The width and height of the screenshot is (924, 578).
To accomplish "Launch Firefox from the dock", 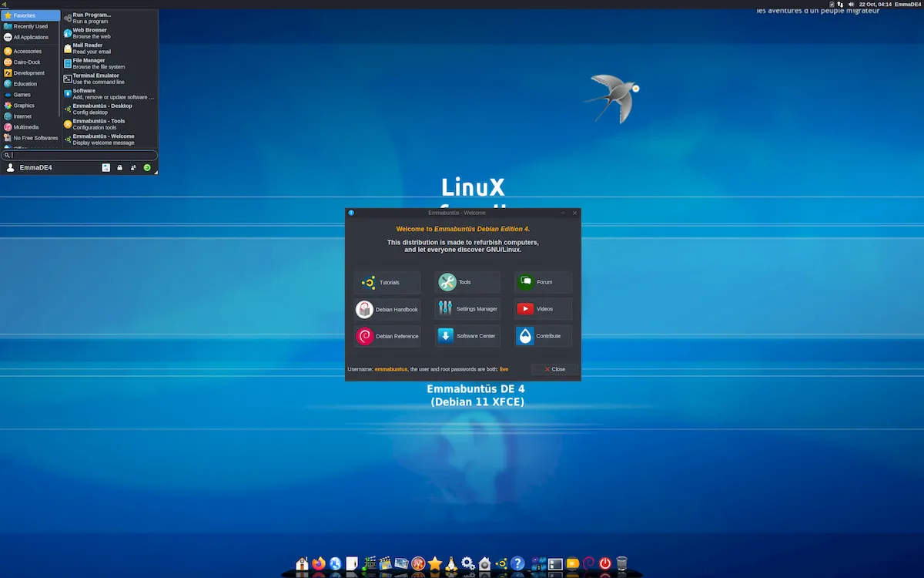I will tap(319, 564).
